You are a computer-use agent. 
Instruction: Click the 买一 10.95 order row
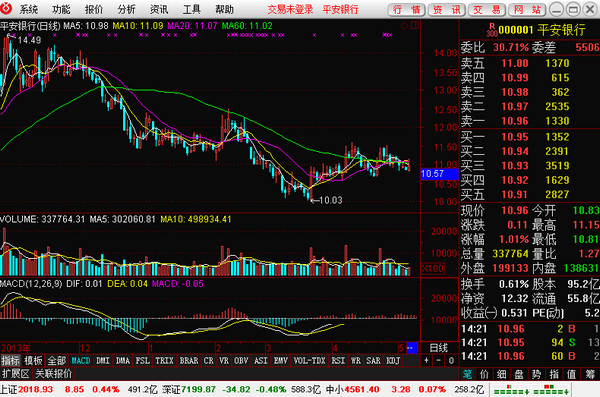coord(530,137)
